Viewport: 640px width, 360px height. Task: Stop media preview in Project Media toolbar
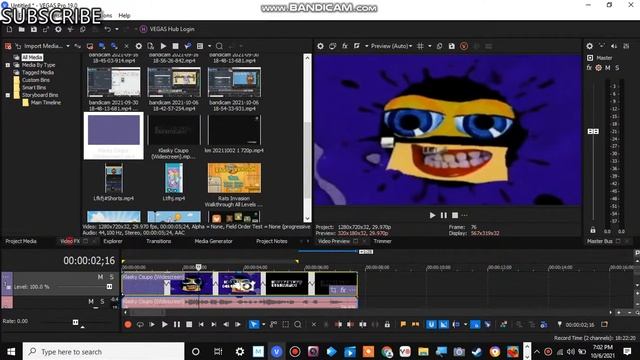pyautogui.click(x=176, y=46)
